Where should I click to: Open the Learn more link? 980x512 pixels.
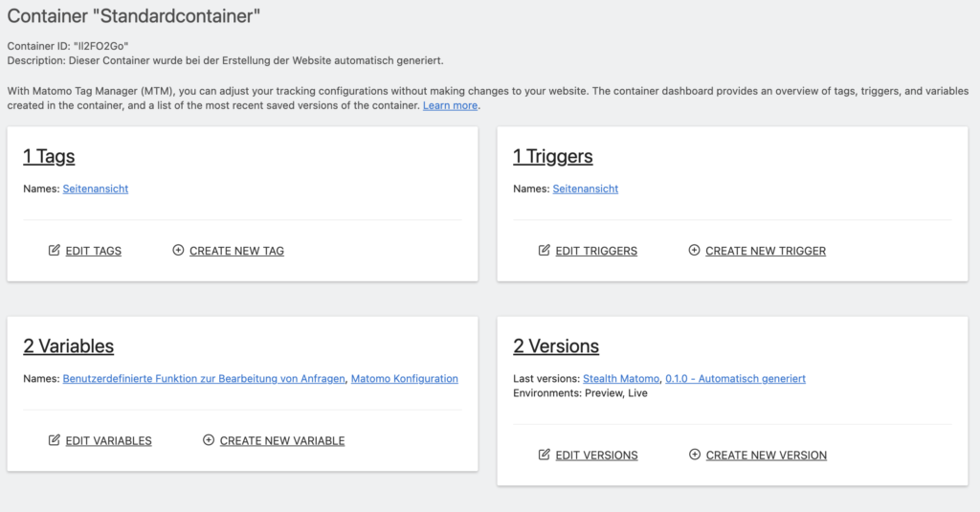pyautogui.click(x=450, y=105)
